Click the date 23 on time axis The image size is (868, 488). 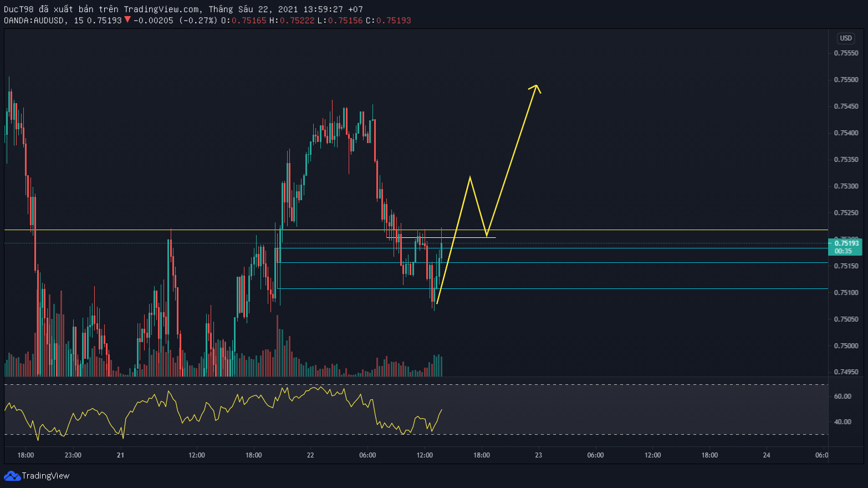pyautogui.click(x=538, y=455)
